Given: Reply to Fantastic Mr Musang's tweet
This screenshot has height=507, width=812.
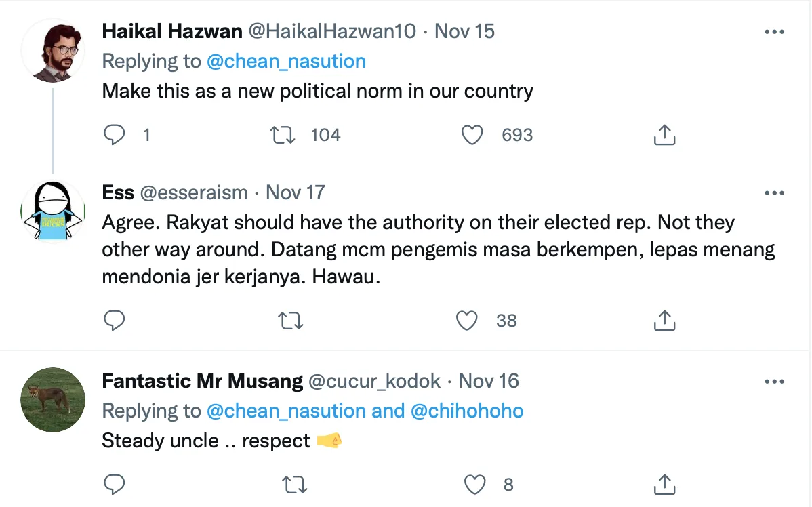Looking at the screenshot, I should tap(114, 484).
